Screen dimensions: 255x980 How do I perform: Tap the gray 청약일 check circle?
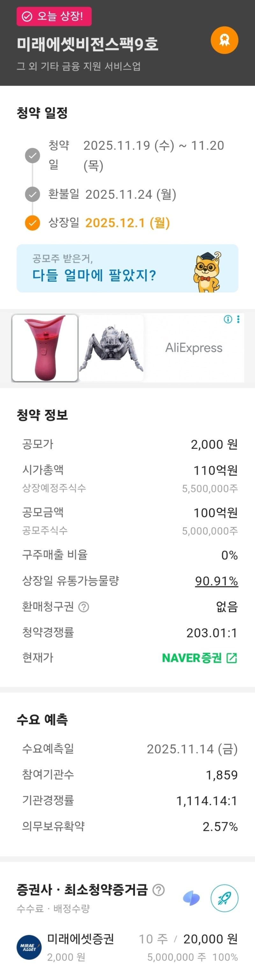[x=32, y=155]
